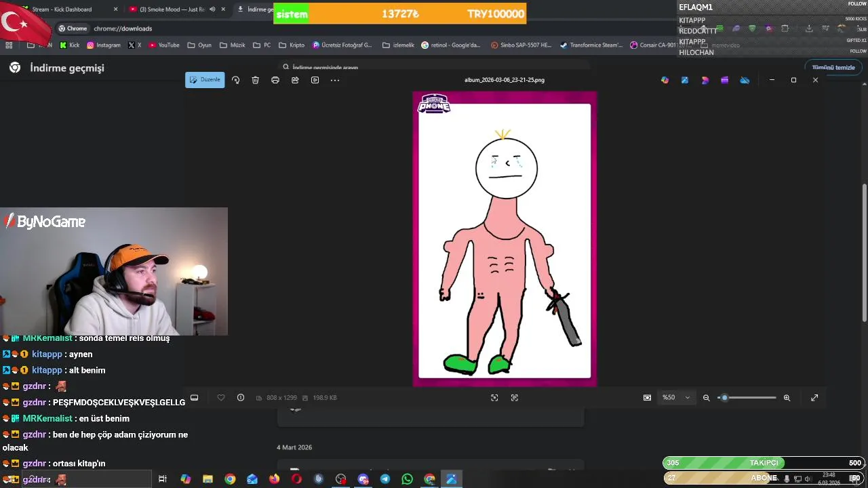
Task: Open Firefox from taskbar
Action: [274, 479]
